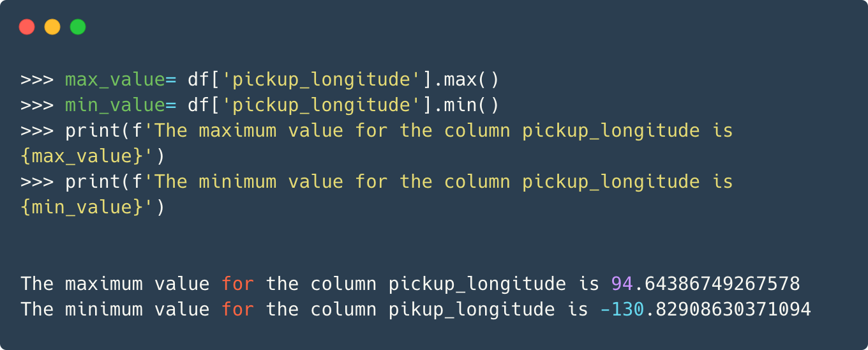Click the orange 'for' in maximum output line
868x350 pixels.
click(237, 284)
